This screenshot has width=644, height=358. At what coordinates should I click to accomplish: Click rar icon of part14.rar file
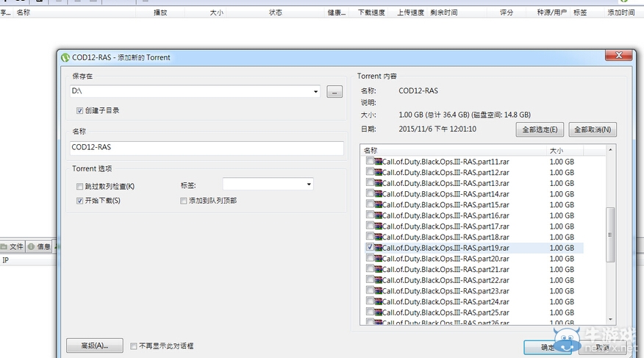coord(378,194)
